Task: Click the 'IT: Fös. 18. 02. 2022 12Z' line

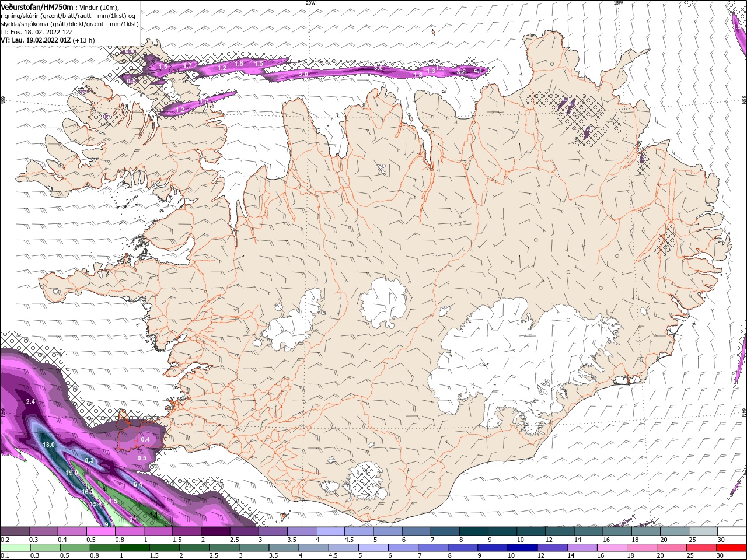Action: pos(38,32)
